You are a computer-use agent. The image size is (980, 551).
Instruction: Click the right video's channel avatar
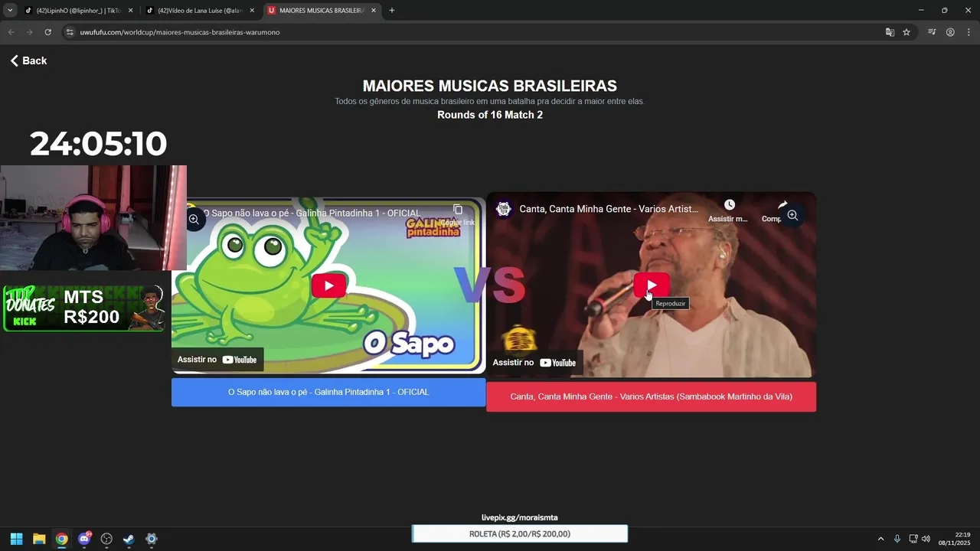coord(504,209)
